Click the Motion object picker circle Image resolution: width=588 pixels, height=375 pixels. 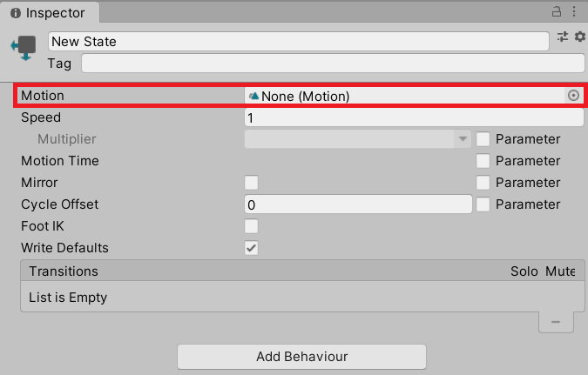pos(573,96)
